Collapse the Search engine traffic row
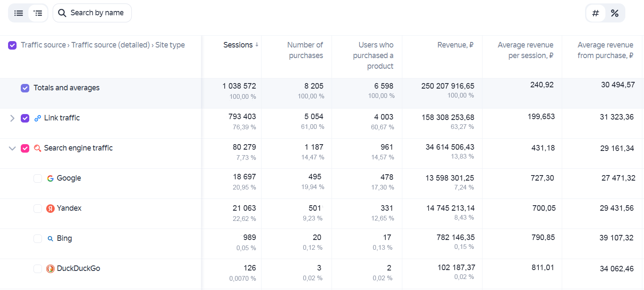This screenshot has width=644, height=290. [x=12, y=148]
